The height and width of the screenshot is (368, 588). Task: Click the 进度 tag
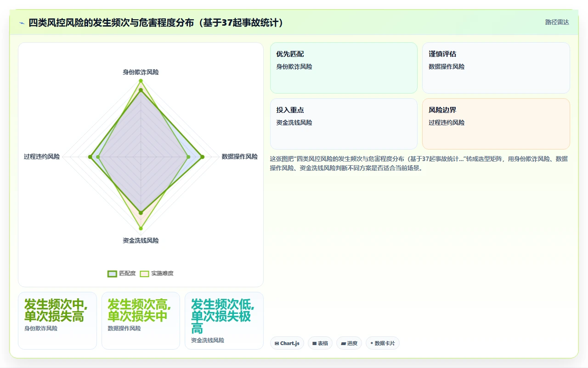point(349,343)
